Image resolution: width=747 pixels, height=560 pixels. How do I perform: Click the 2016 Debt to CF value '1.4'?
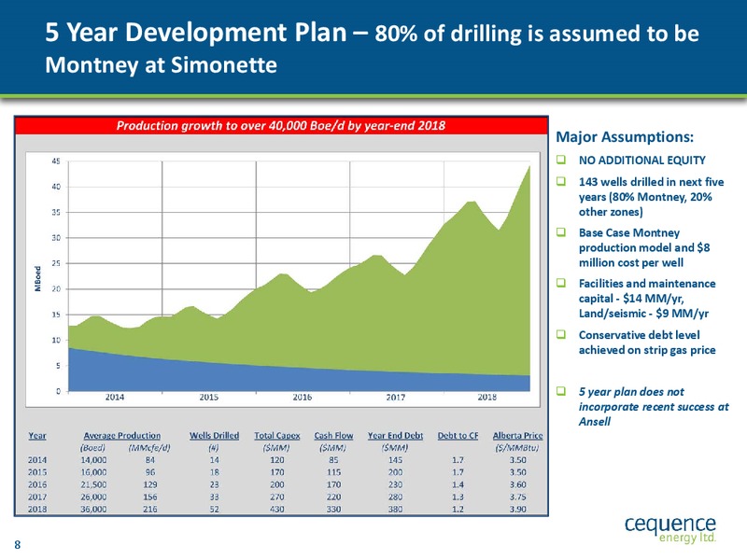[x=458, y=484]
